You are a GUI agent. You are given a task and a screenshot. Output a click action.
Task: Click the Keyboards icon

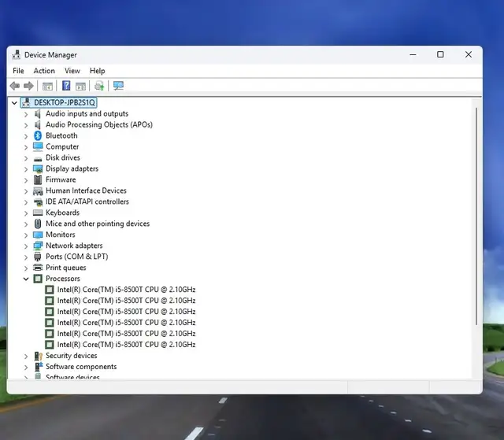[x=38, y=213]
